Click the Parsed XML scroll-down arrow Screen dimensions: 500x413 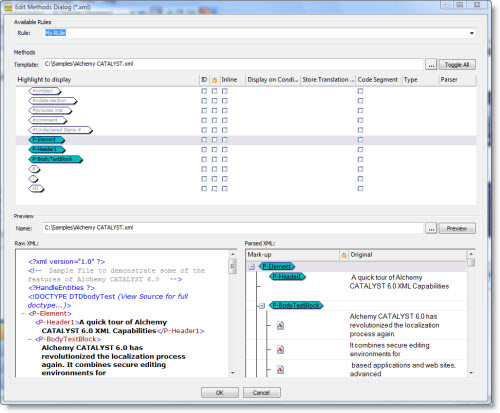(471, 373)
